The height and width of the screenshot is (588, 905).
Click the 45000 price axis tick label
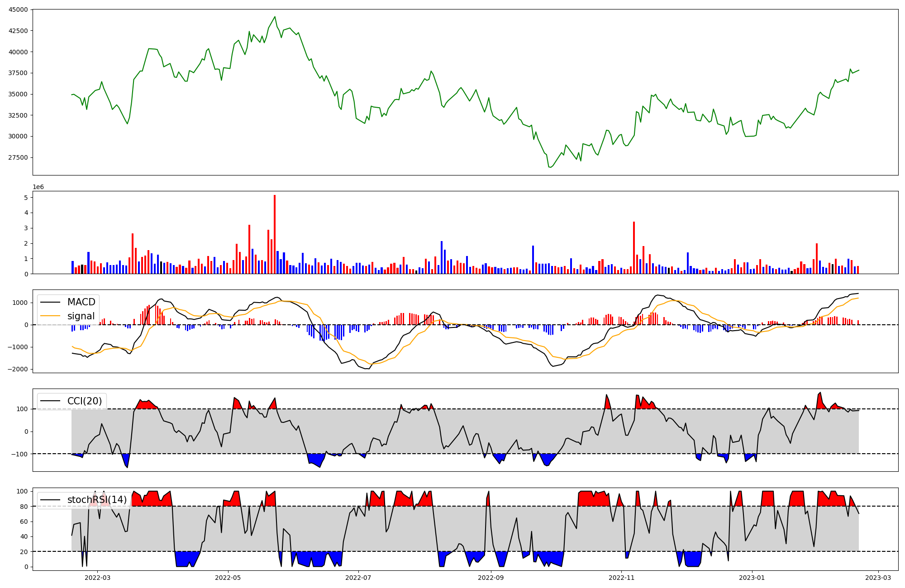18,9
